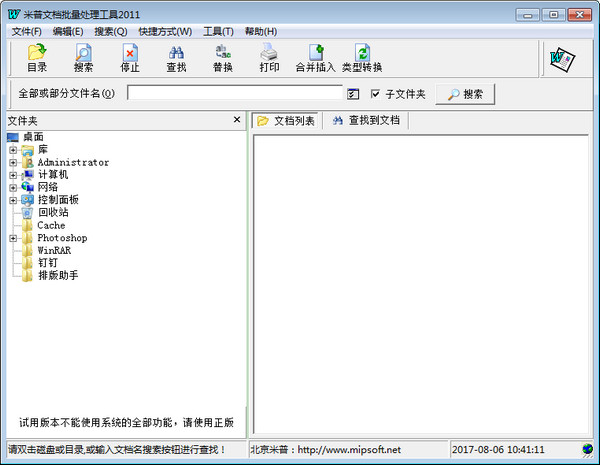Click inside the filename search input field
600x465 pixels.
point(235,94)
